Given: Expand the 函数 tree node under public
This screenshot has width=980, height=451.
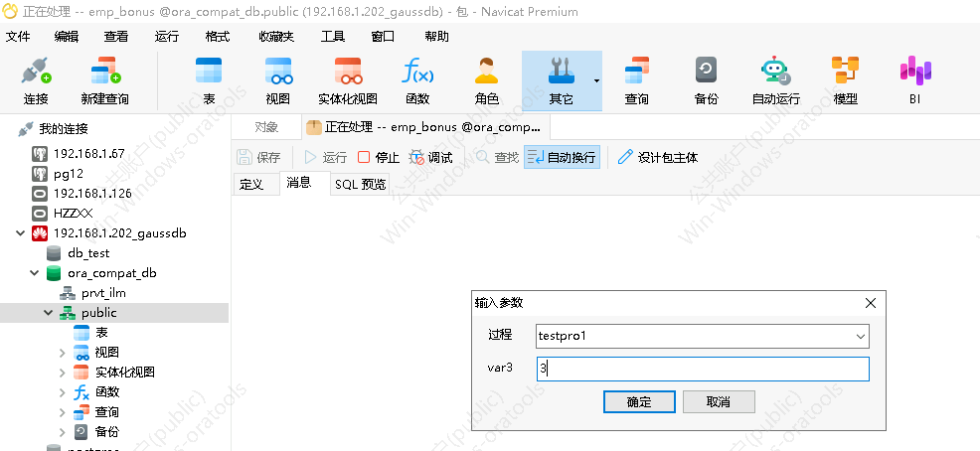Looking at the screenshot, I should point(64,392).
